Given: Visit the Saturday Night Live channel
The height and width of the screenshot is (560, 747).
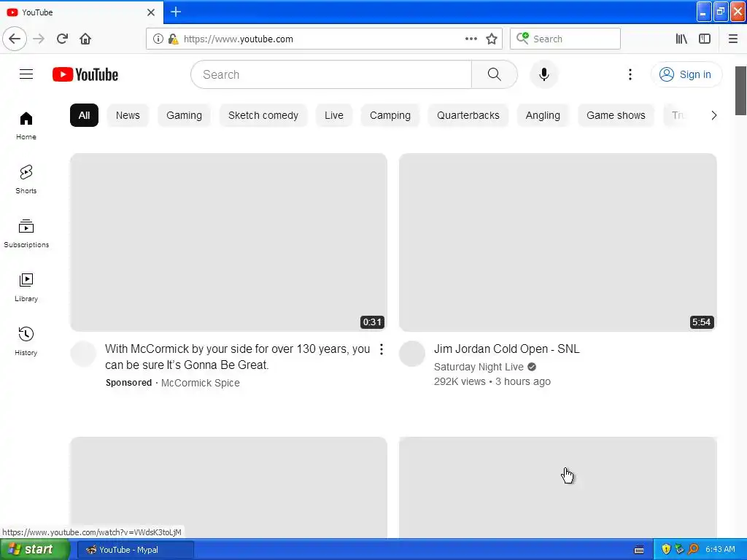Looking at the screenshot, I should [479, 367].
